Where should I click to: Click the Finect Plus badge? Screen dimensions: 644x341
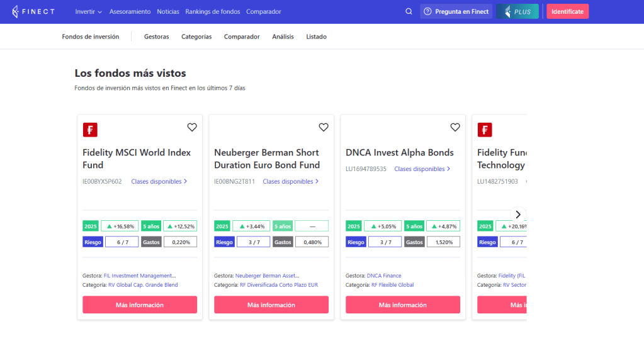point(517,11)
